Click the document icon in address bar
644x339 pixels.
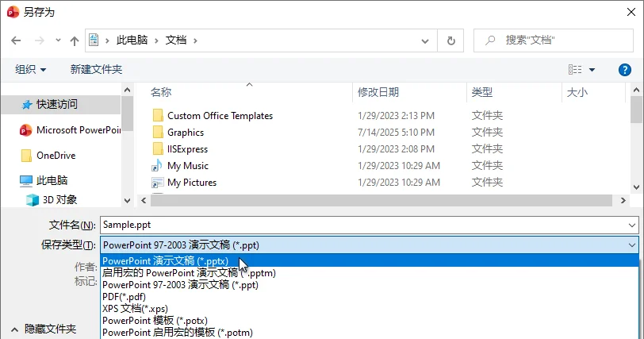(94, 40)
